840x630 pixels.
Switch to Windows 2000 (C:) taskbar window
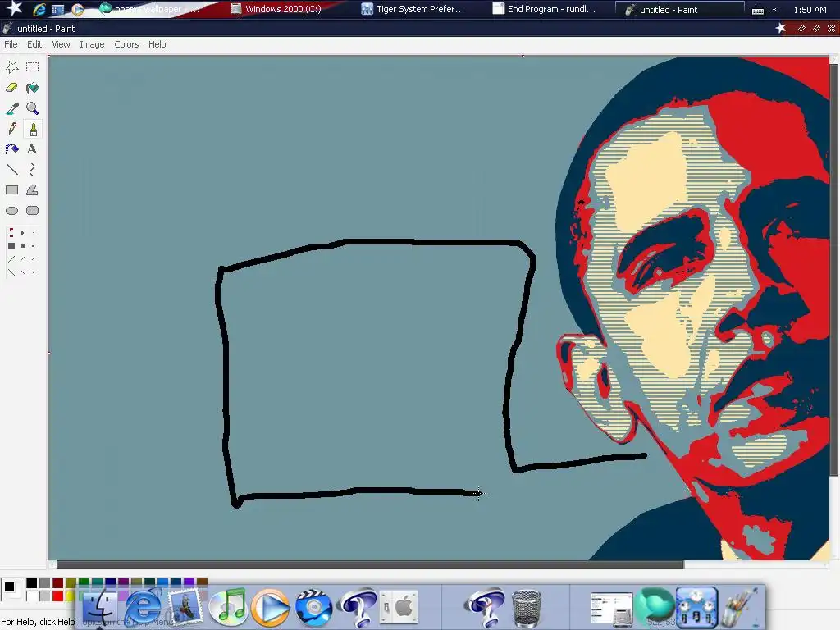click(276, 9)
